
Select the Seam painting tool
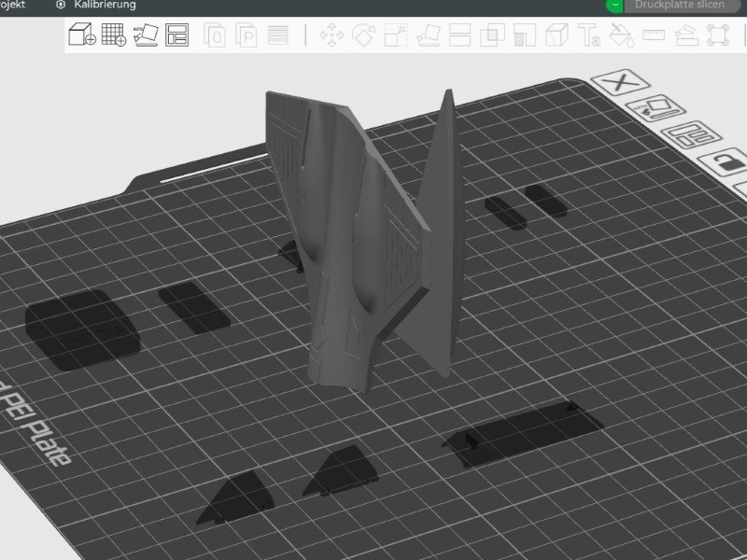557,35
